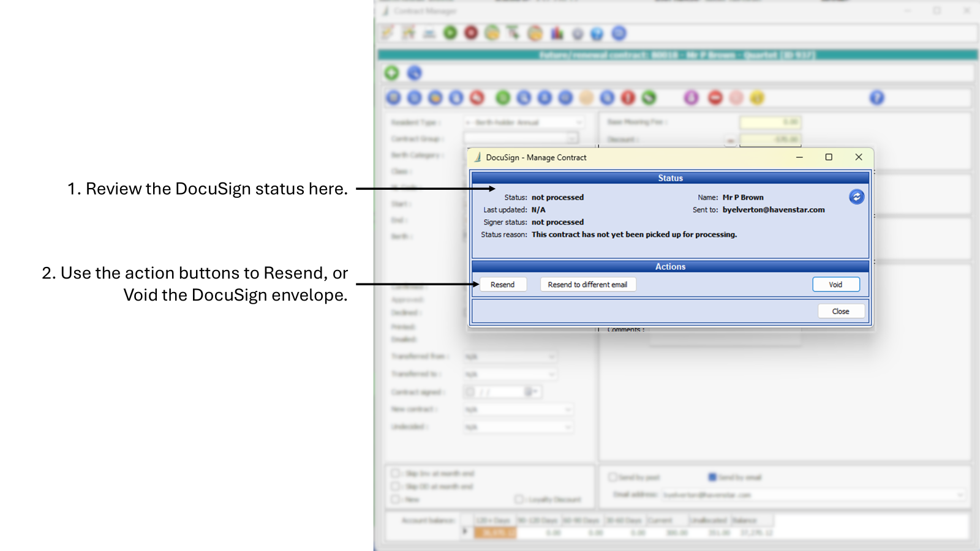Click Resend to different email
Screen dimensions: 980x551
pos(587,285)
